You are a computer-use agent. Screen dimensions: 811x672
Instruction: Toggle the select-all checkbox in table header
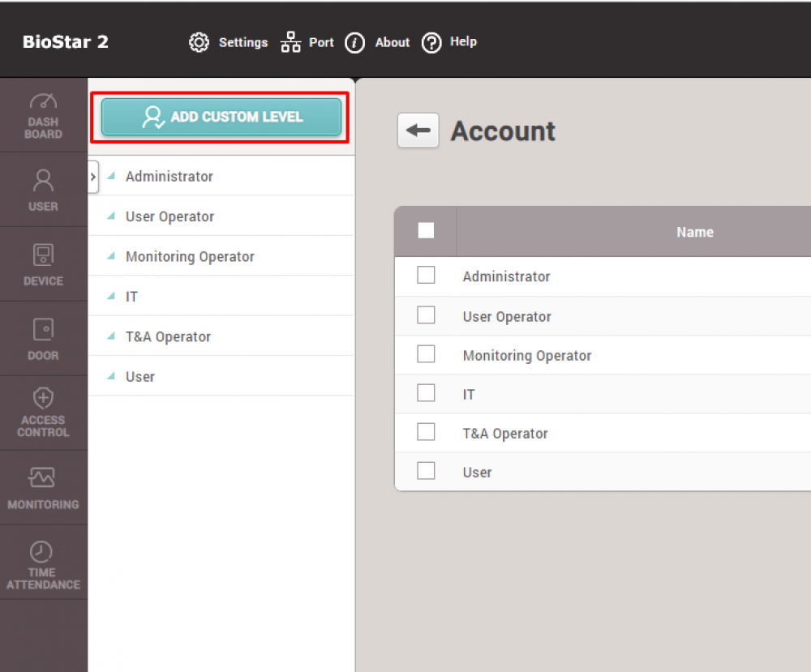426,231
